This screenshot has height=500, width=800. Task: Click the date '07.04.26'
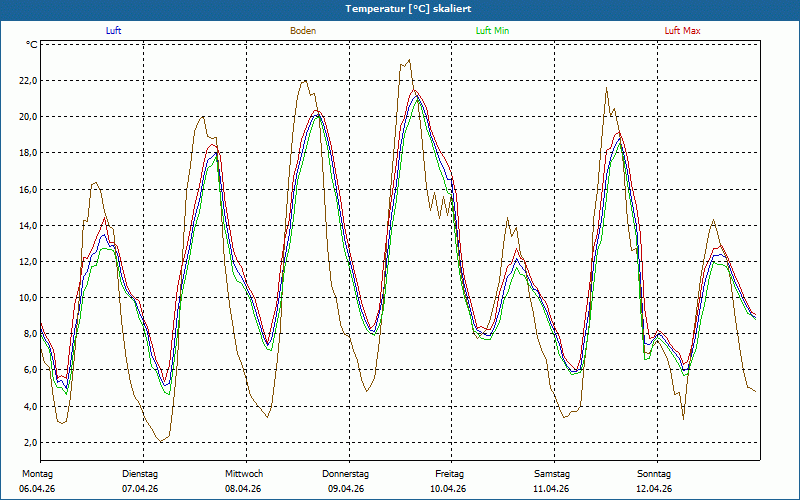pyautogui.click(x=140, y=489)
